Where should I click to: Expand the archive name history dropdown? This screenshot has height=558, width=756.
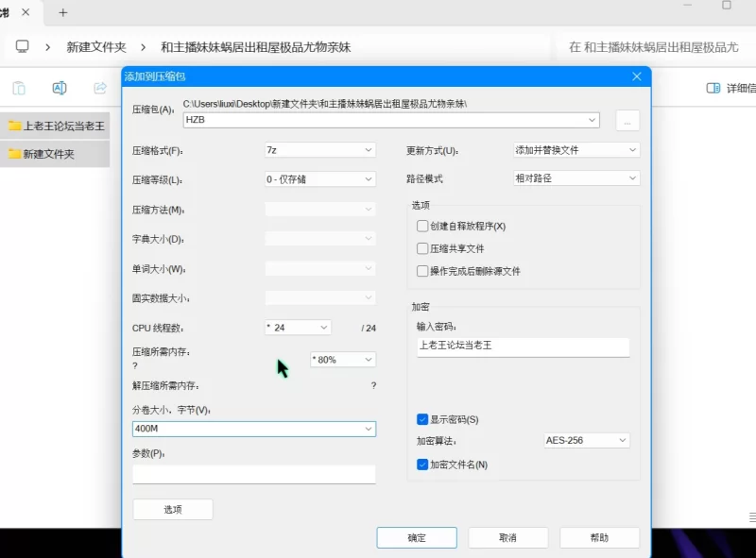(592, 120)
